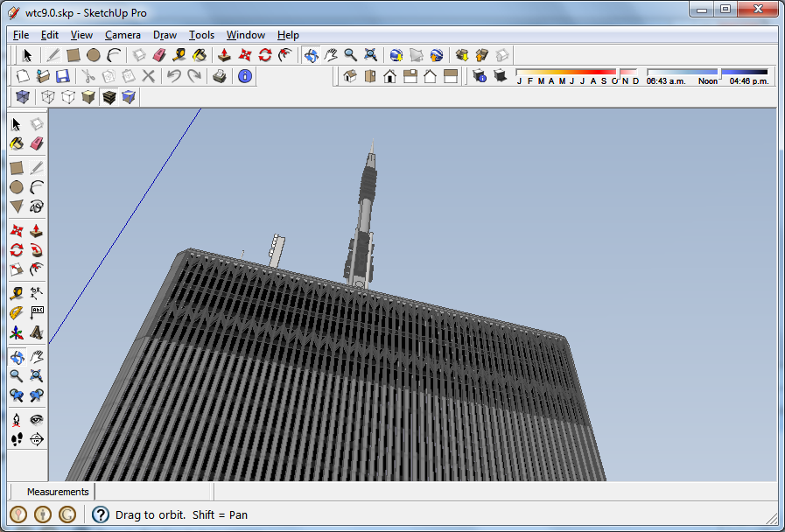Open the File menu
Screen dimensions: 785x532
(x=21, y=35)
